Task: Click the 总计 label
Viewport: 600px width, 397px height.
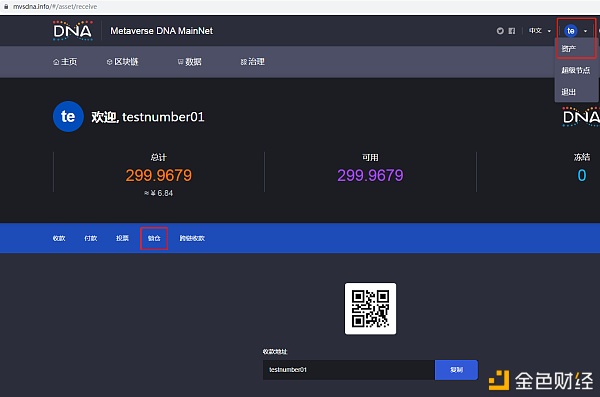Action: (158, 157)
